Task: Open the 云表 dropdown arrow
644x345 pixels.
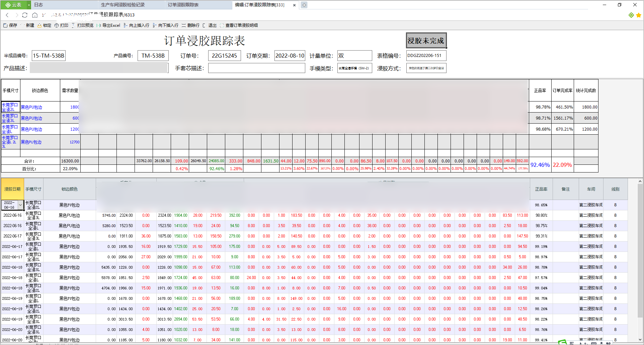Action: point(29,5)
